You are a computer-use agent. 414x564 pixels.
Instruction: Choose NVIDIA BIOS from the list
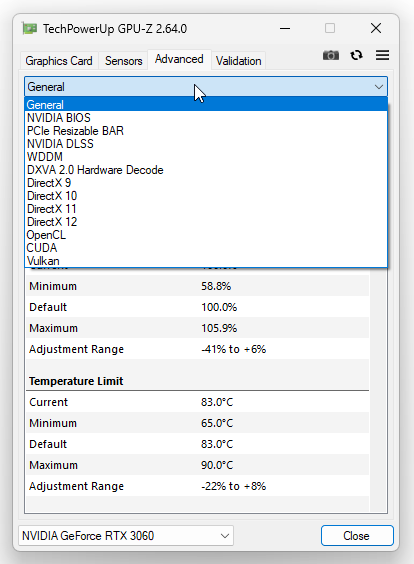pos(206,118)
